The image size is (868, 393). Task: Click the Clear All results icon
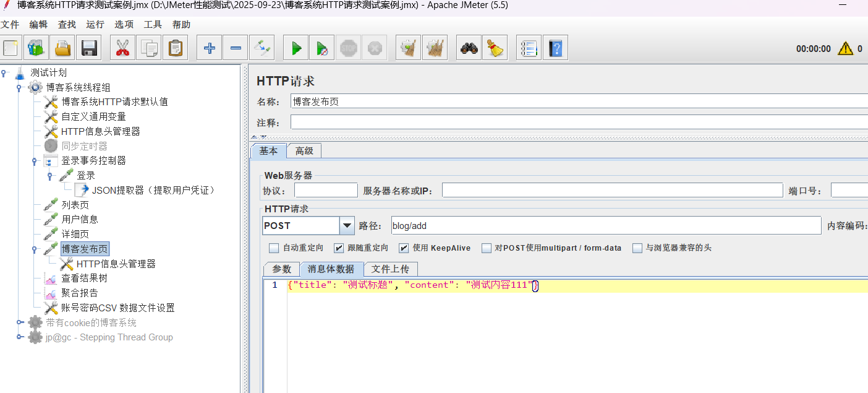435,48
